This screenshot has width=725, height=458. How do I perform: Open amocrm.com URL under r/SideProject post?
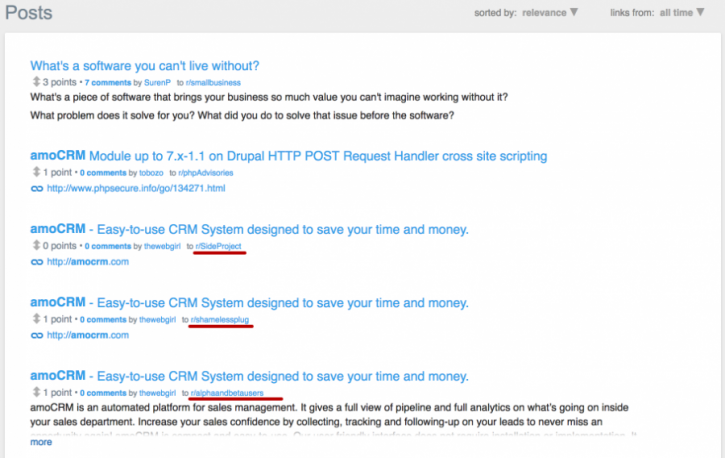[x=88, y=262]
